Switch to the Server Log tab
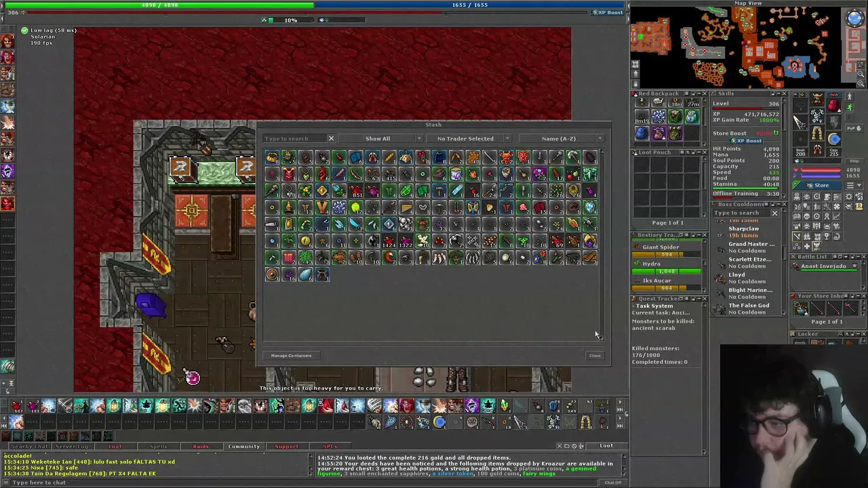 [71, 446]
